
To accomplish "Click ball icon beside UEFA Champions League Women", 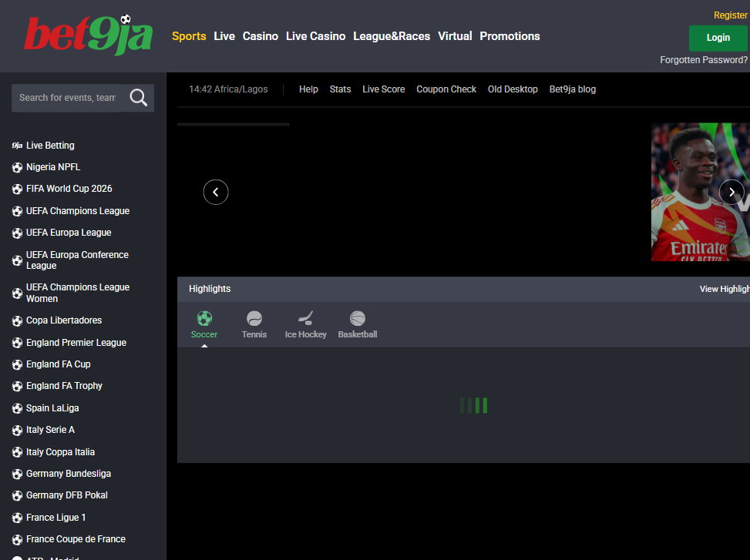I will [x=17, y=293].
